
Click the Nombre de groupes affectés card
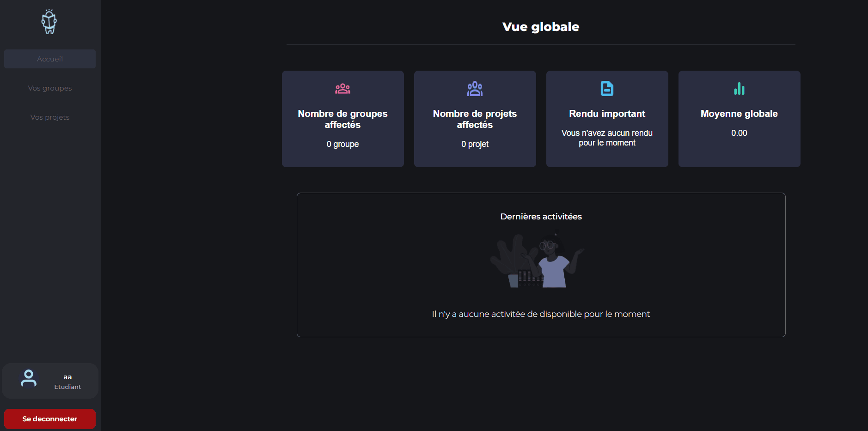[x=342, y=119]
